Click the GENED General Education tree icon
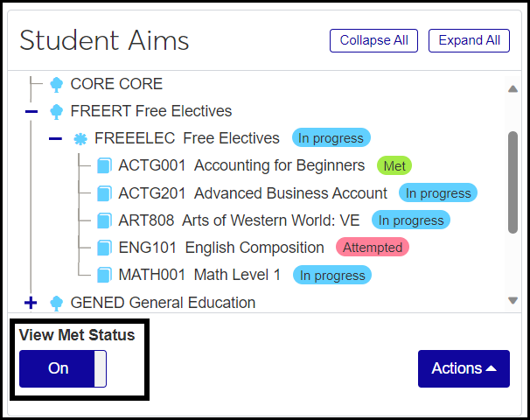Screen dimensions: 530x420 tap(57, 303)
